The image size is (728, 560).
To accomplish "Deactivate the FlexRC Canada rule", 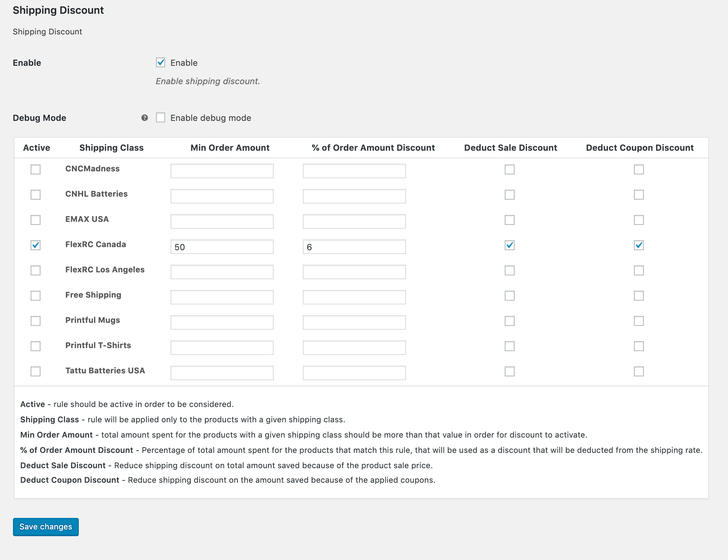I will pyautogui.click(x=36, y=245).
